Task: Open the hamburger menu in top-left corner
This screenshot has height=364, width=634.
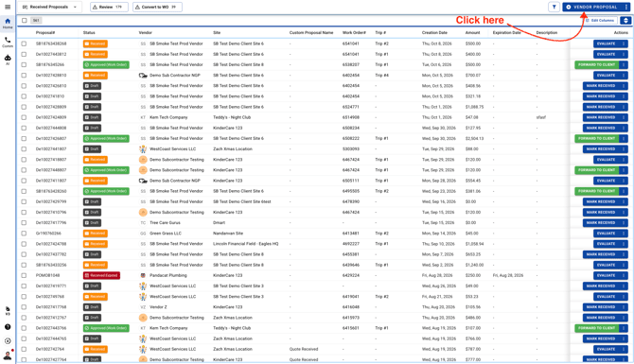Action: (8, 7)
